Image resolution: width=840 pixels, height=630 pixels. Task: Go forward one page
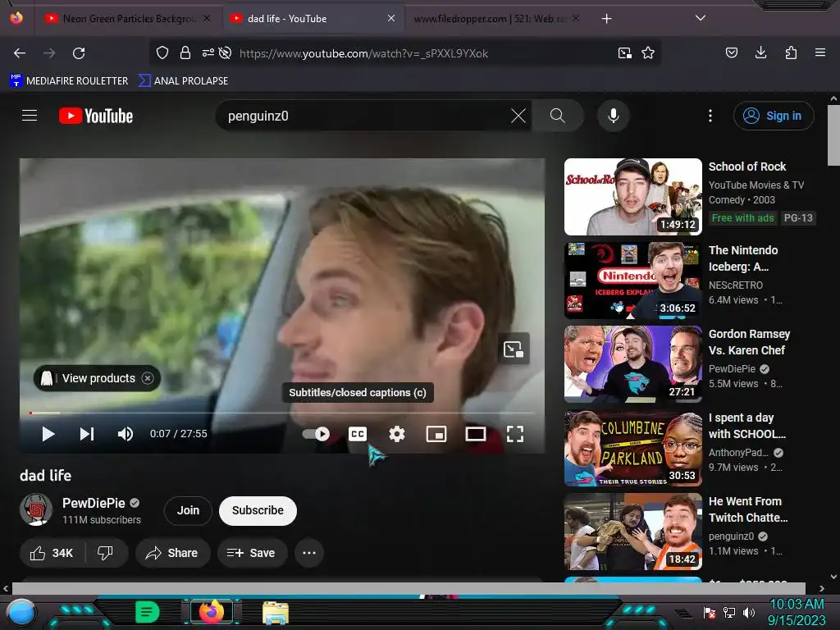(49, 53)
